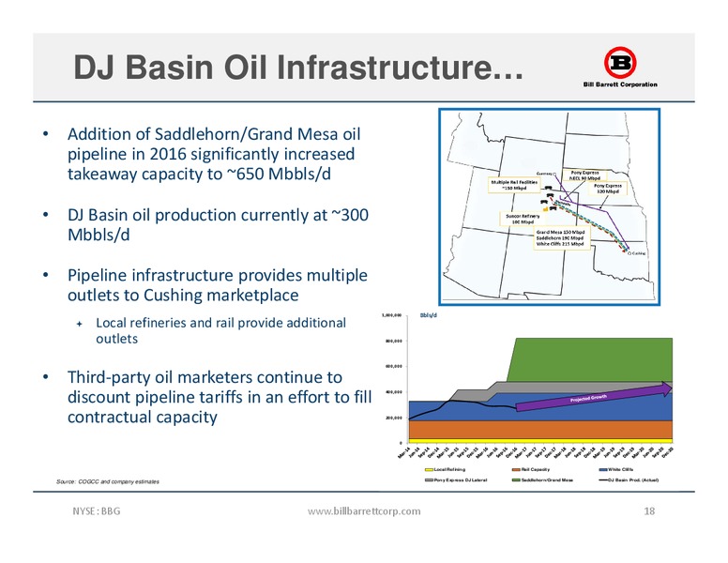Click the sub-bullet 'Local refineries and rail provide additional outlets'
This screenshot has height=563, width=728.
click(220, 330)
